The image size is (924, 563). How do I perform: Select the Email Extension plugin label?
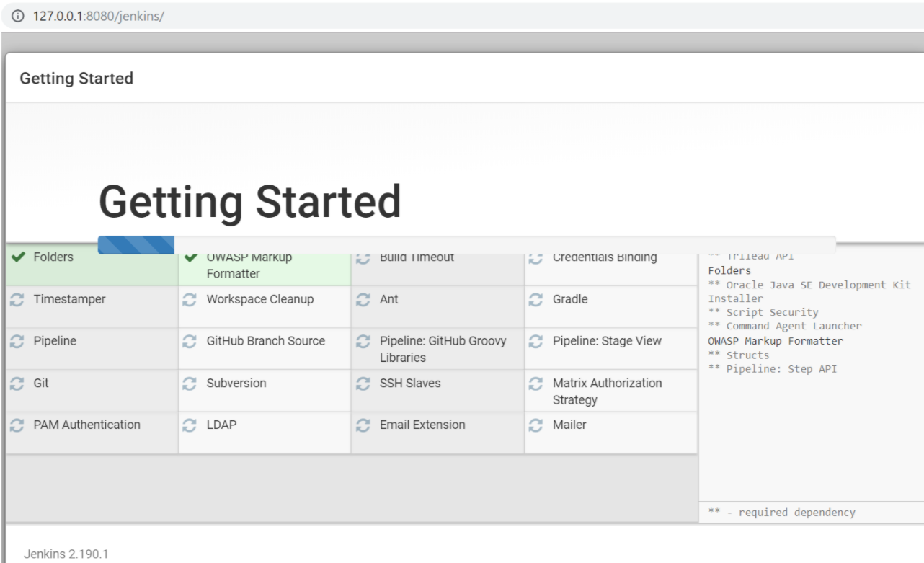422,425
